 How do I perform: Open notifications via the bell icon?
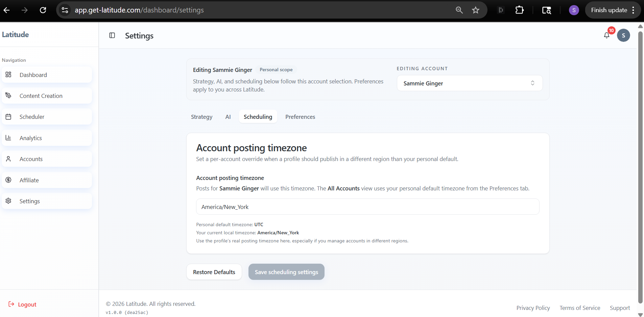click(607, 35)
